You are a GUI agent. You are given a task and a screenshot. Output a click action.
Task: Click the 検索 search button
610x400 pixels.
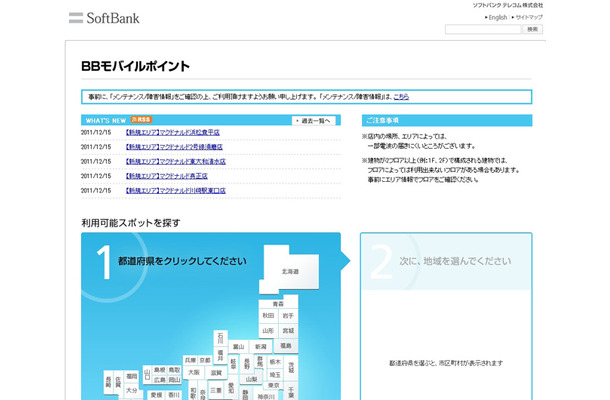click(533, 29)
